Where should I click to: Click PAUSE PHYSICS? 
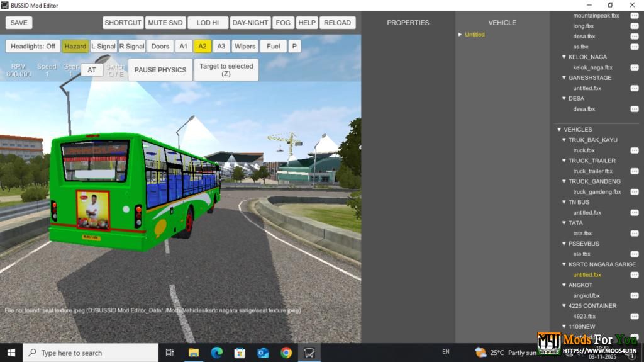(160, 70)
